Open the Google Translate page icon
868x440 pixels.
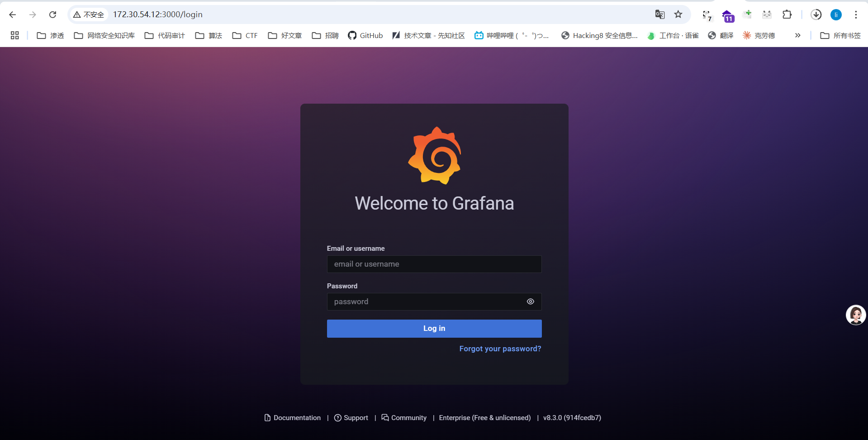coord(659,14)
